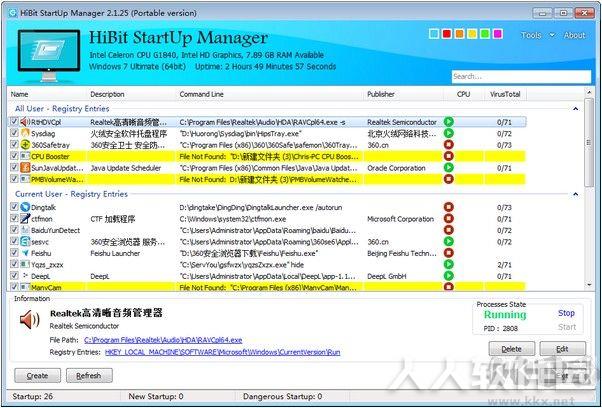Uncheck the Sysdiag startup entry
602x408 pixels.
click(14, 133)
